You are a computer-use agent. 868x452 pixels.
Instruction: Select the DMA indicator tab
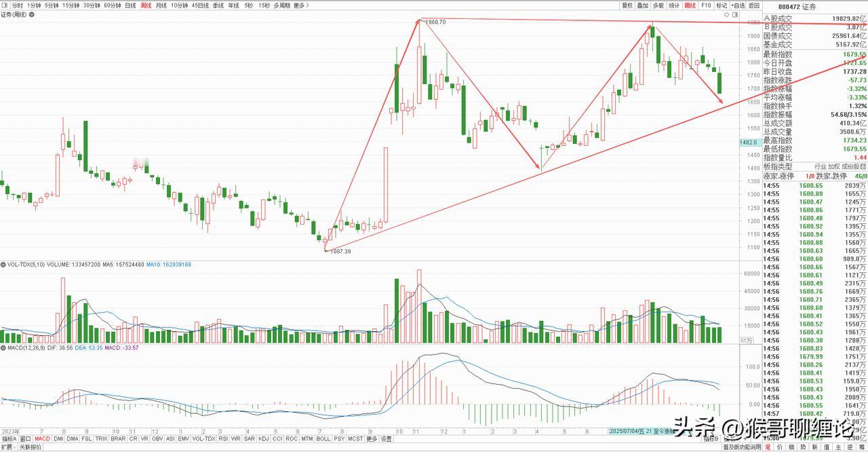[73, 438]
